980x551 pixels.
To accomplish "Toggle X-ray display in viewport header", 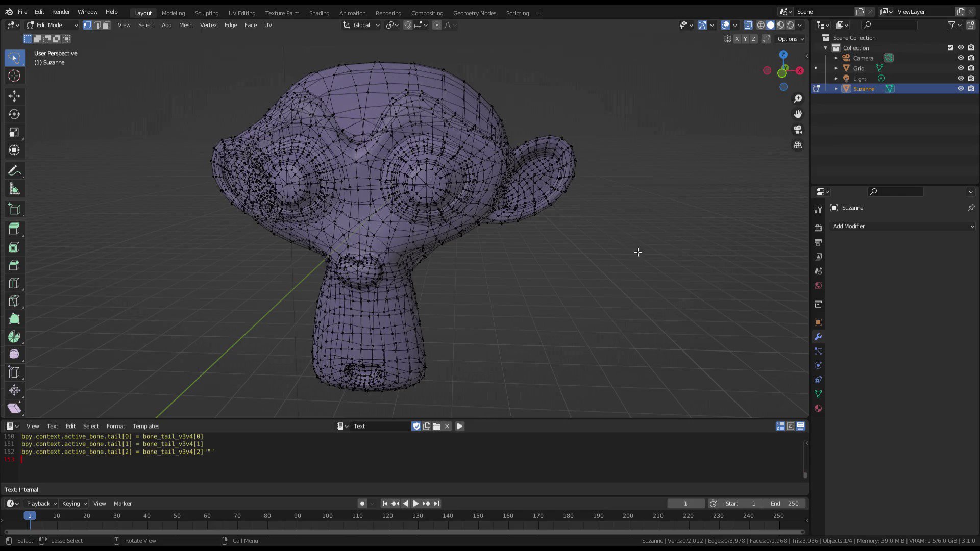I will click(748, 25).
